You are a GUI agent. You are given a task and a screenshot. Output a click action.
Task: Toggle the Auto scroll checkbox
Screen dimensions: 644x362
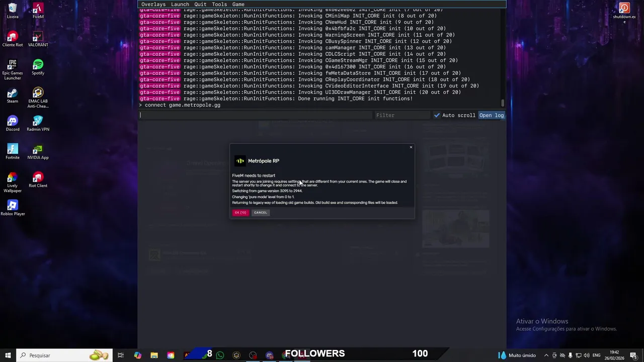tap(437, 115)
